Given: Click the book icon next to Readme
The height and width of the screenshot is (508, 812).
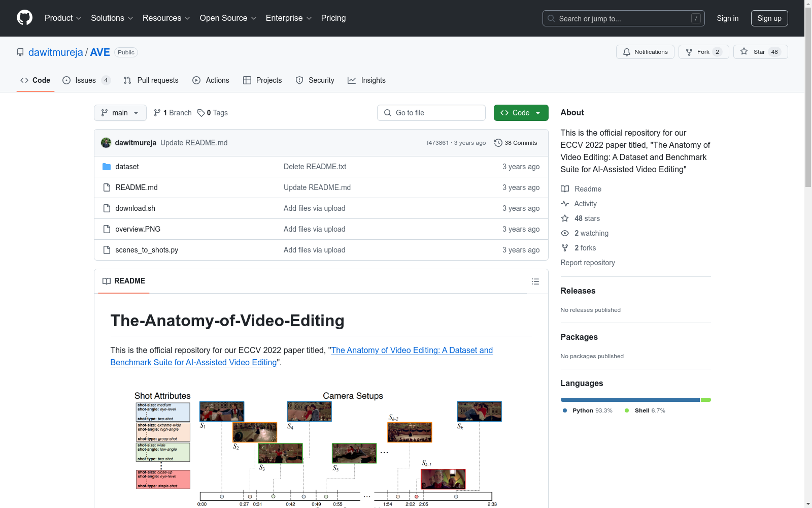Looking at the screenshot, I should pos(565,189).
